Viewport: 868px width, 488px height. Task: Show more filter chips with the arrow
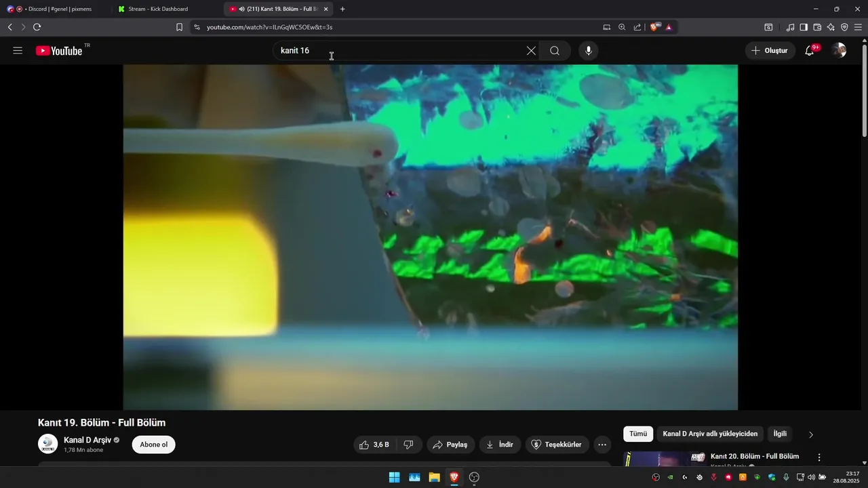[811, 434]
